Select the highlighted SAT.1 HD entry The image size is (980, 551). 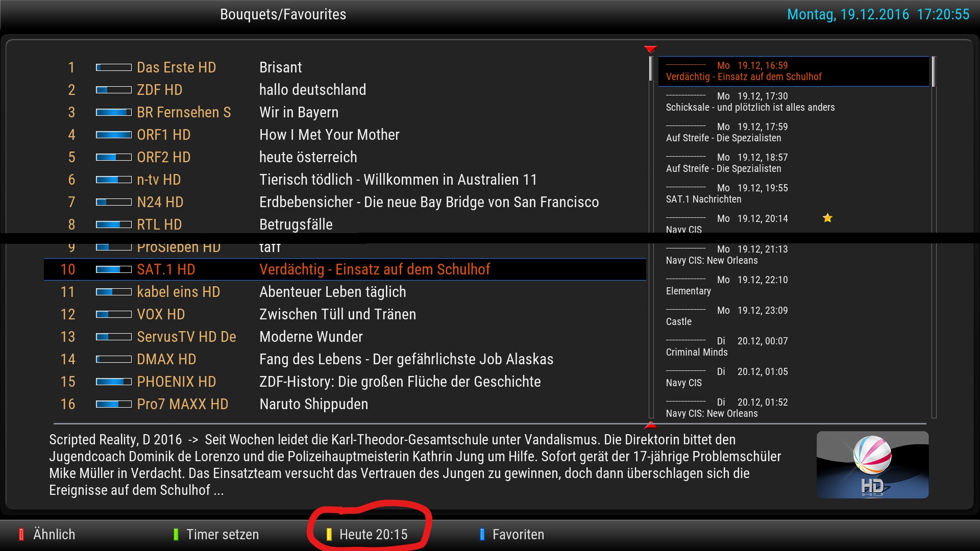(x=345, y=269)
